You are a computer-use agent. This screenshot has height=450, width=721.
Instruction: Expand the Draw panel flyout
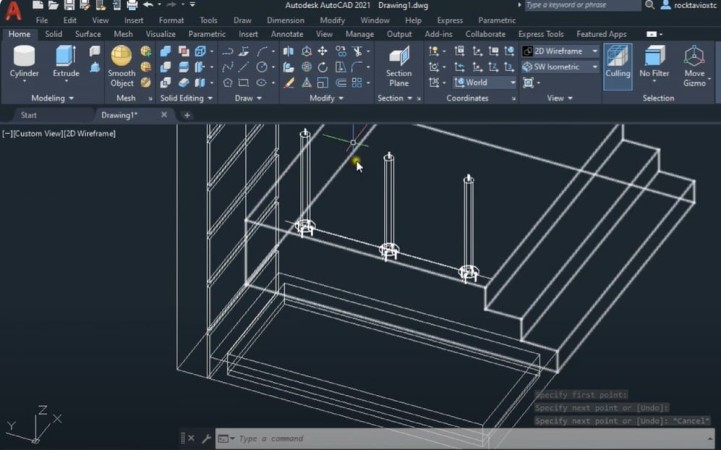[x=248, y=98]
